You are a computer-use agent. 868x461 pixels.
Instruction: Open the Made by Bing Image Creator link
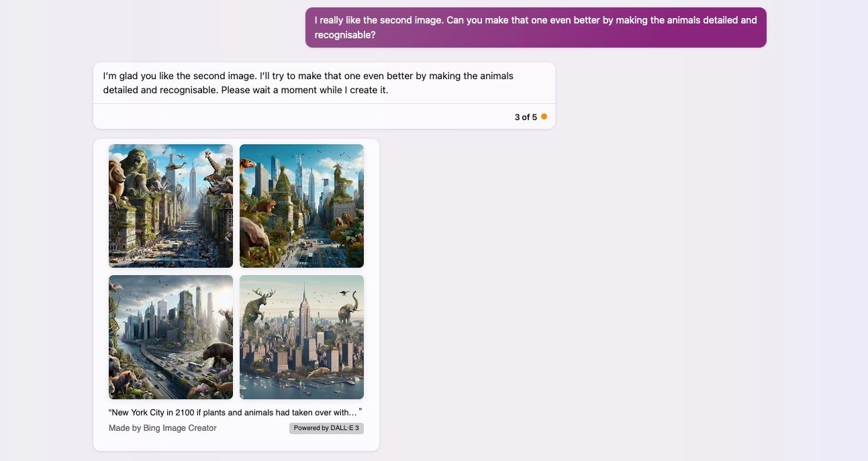162,427
